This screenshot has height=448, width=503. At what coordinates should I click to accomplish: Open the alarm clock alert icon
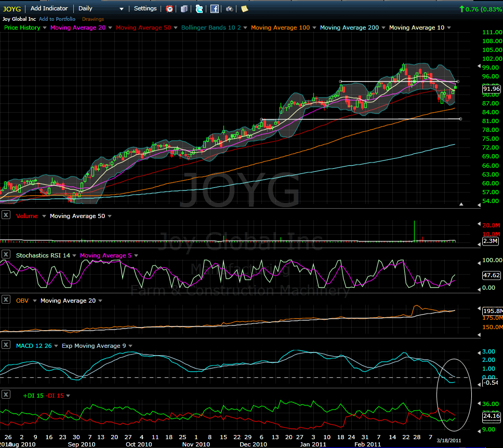click(x=169, y=9)
